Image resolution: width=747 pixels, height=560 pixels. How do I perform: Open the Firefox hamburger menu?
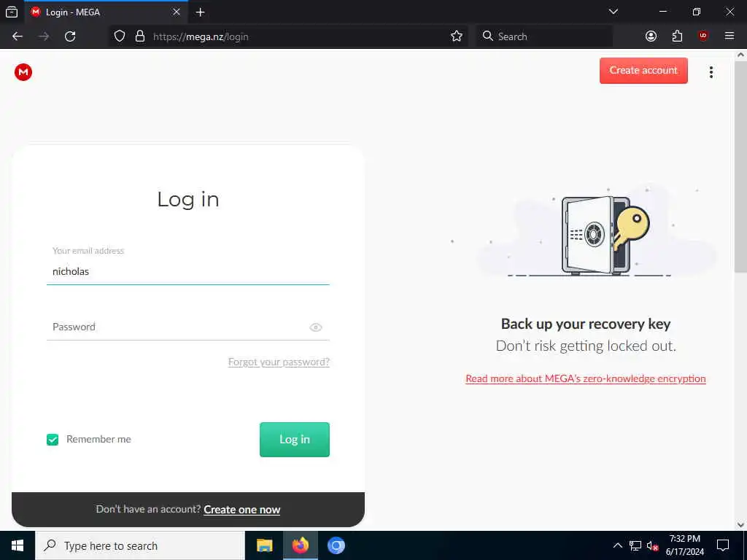[729, 36]
